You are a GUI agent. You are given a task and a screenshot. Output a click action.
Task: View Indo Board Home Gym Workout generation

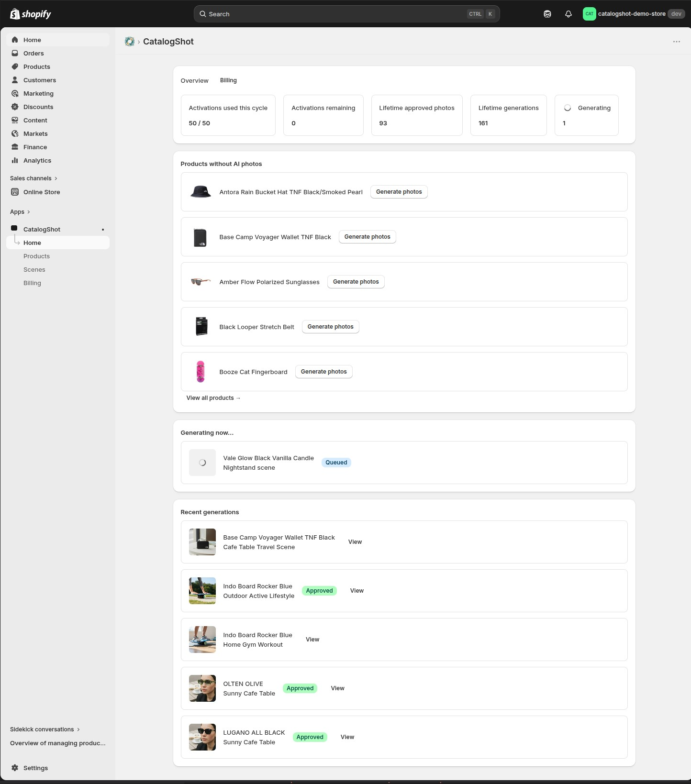(312, 640)
